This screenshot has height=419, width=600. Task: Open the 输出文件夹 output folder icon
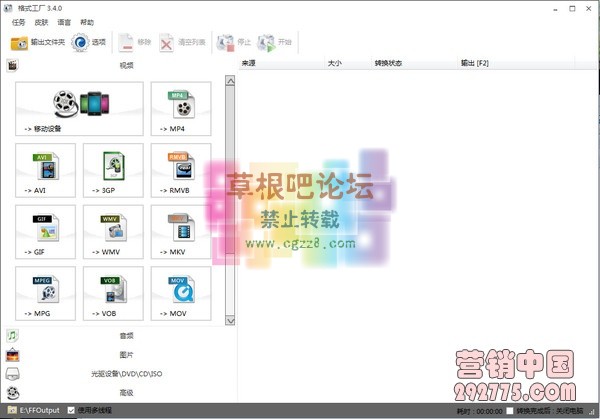click(x=19, y=43)
